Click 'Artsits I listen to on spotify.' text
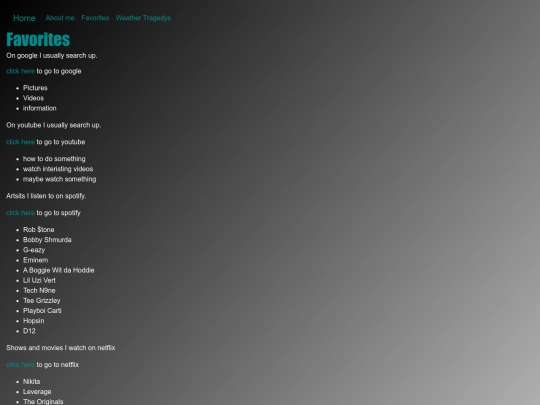The width and height of the screenshot is (540, 405). 46,196
